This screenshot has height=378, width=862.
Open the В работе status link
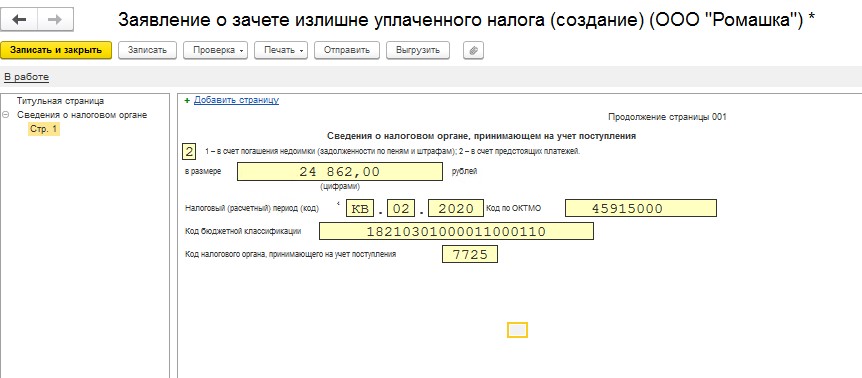26,77
